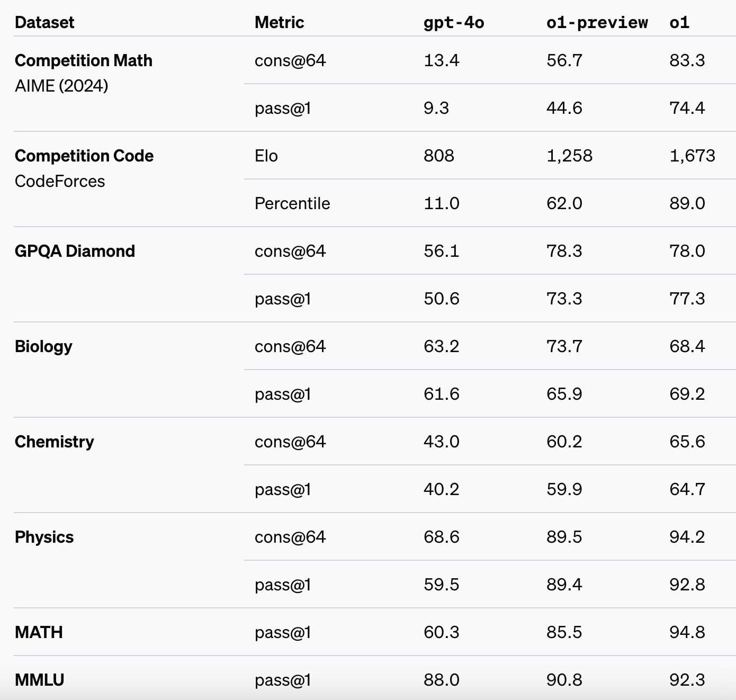The height and width of the screenshot is (700, 736).
Task: Click the o1-preview Elo value 1,258
Action: click(x=569, y=156)
